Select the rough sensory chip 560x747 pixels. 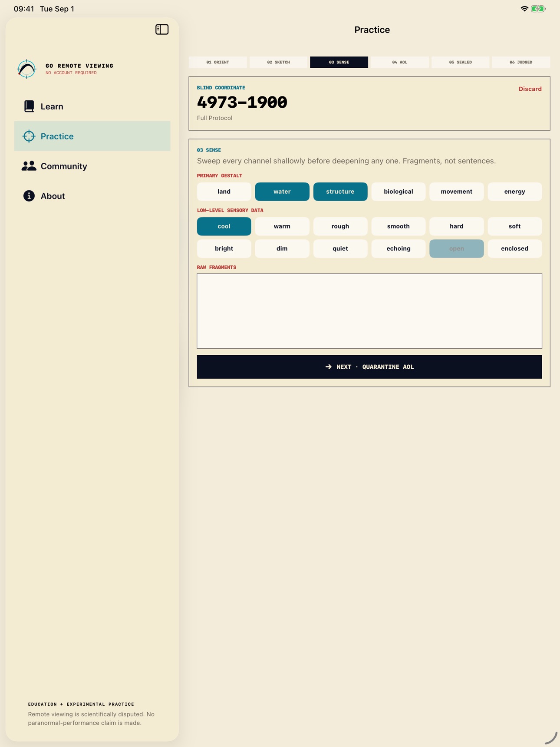pyautogui.click(x=340, y=226)
